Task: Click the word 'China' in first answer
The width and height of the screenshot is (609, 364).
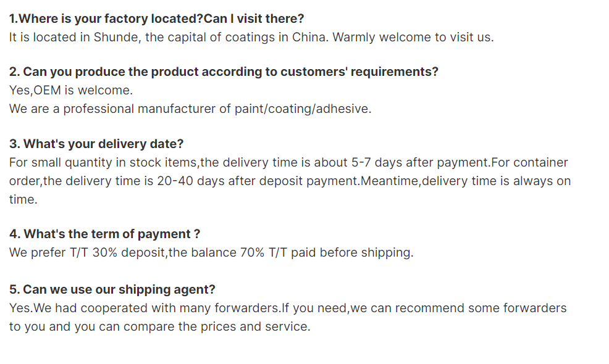Action: pos(309,37)
